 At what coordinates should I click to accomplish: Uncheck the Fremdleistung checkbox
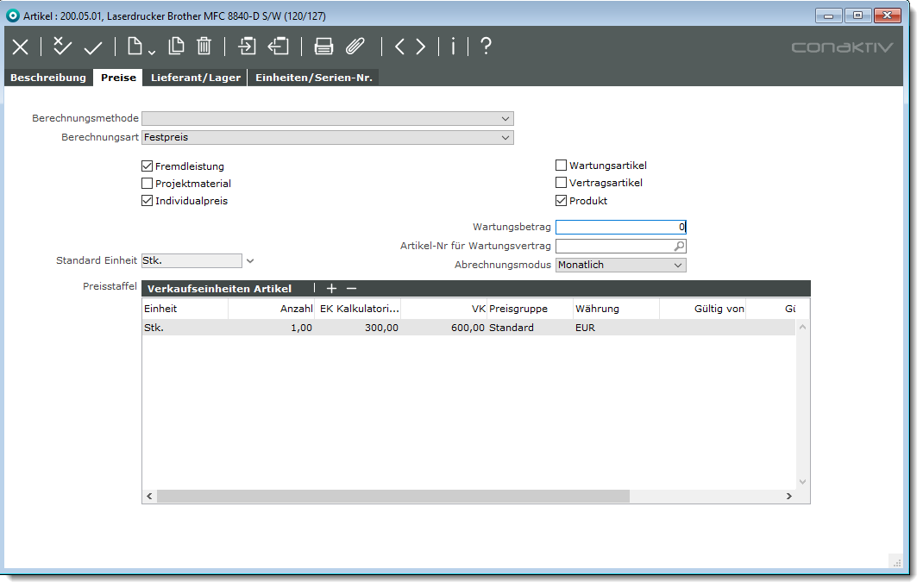[147, 166]
